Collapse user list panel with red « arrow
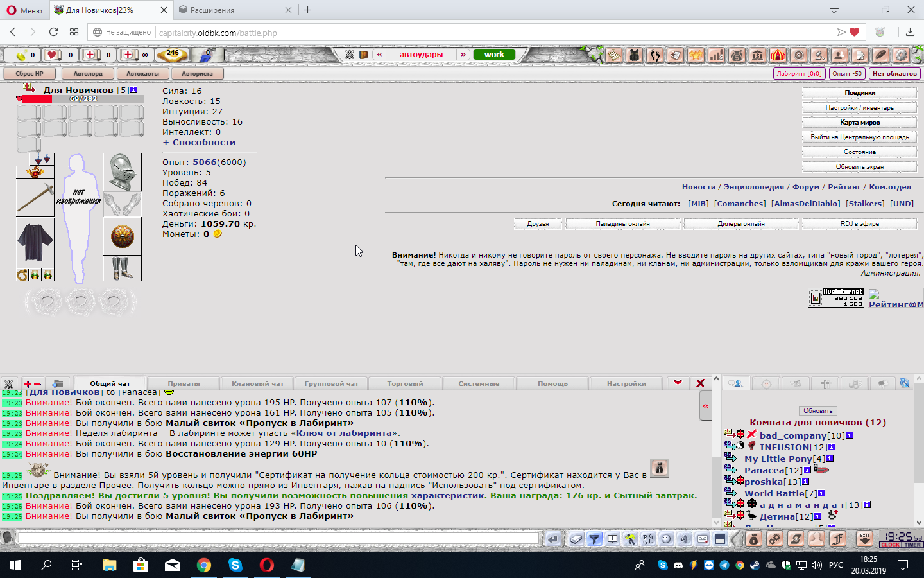The height and width of the screenshot is (578, 924). (706, 406)
